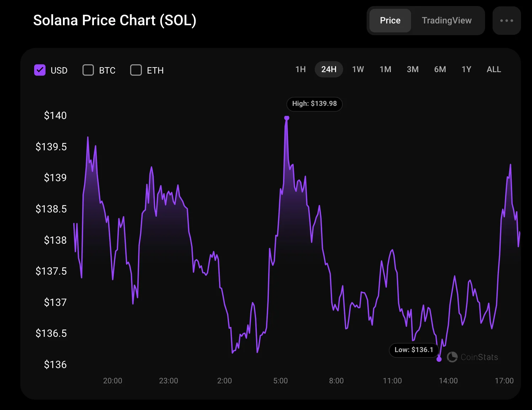This screenshot has height=410, width=532.
Task: View the 1Y price history
Action: [x=466, y=69]
